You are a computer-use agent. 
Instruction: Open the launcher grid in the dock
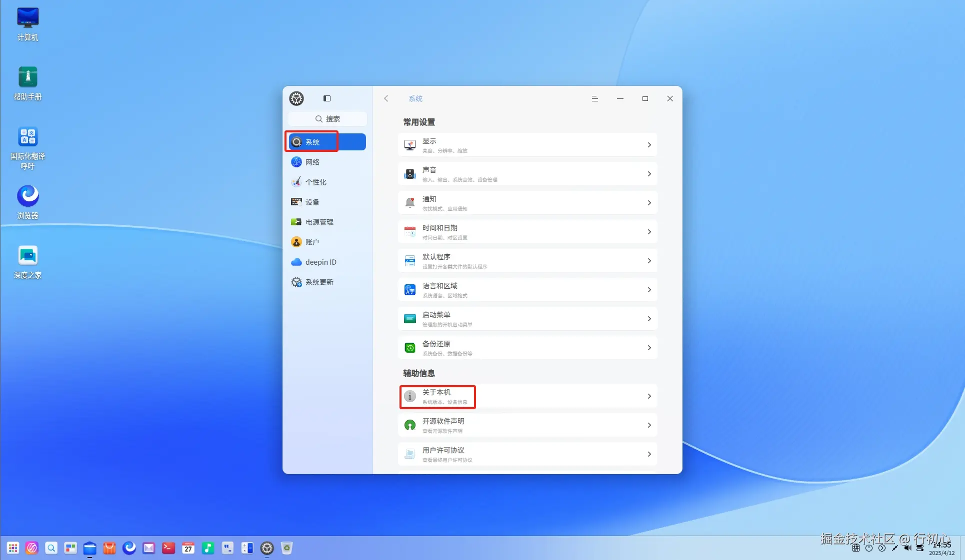click(x=13, y=548)
